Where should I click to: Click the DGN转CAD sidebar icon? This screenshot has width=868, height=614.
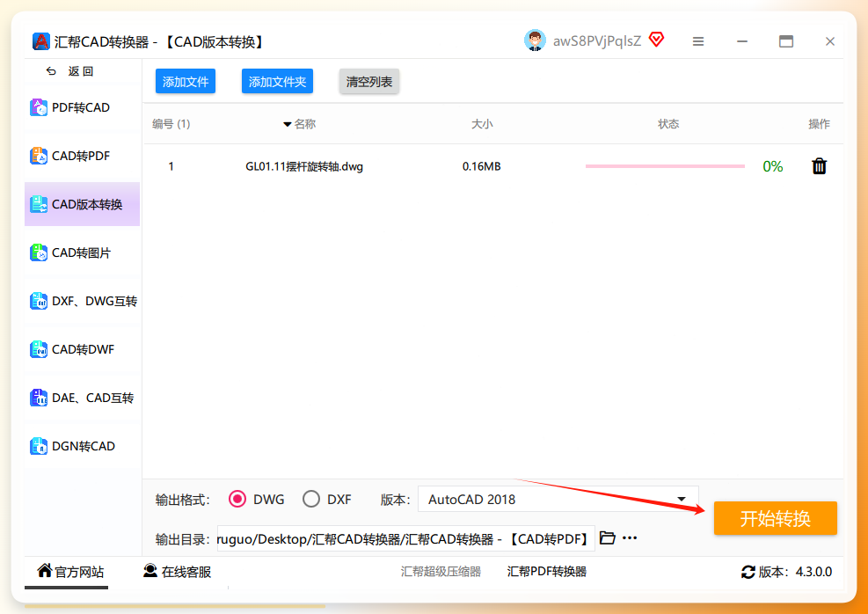[x=39, y=446]
